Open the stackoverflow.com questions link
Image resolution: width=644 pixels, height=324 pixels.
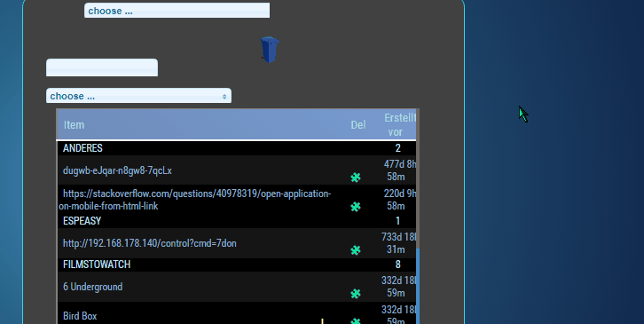pos(194,200)
